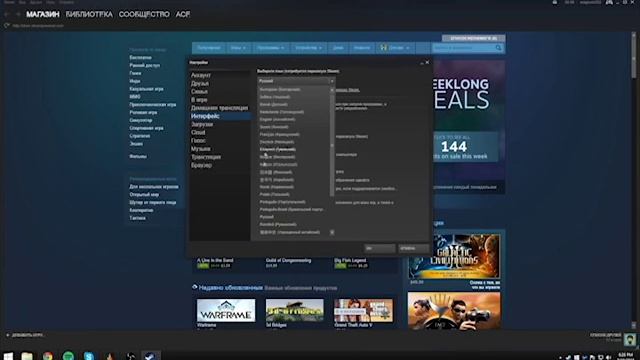Click the forward arrow in Steam navigation
The height and width of the screenshot is (360, 640).
point(18,14)
